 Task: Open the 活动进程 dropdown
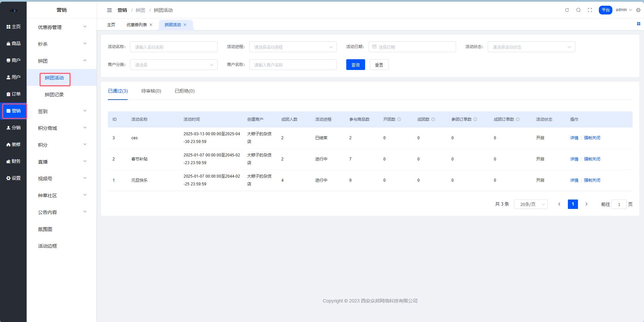pyautogui.click(x=293, y=47)
